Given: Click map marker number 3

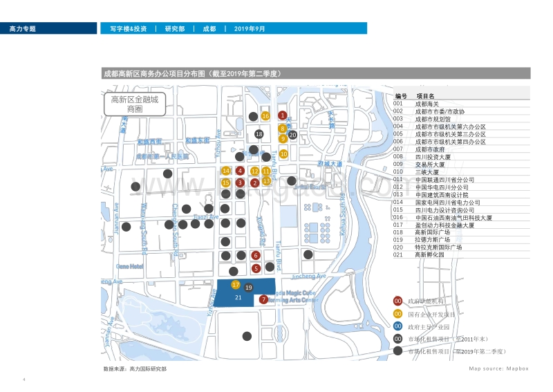Looking at the screenshot, I should pyautogui.click(x=240, y=183).
